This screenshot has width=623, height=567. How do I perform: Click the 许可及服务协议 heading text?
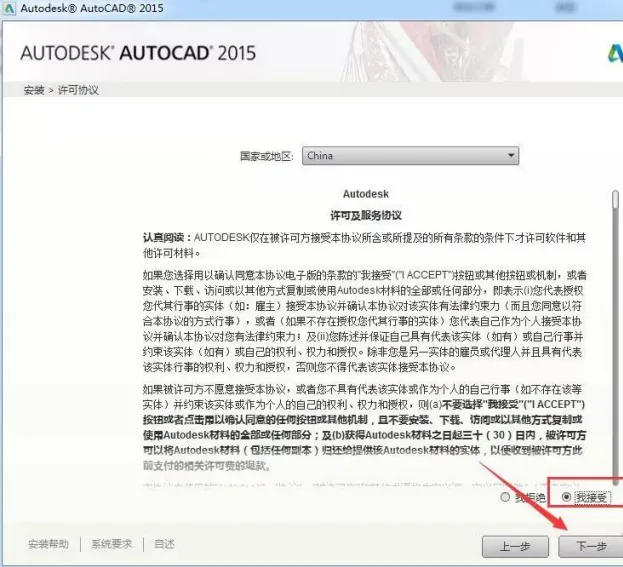tap(366, 216)
